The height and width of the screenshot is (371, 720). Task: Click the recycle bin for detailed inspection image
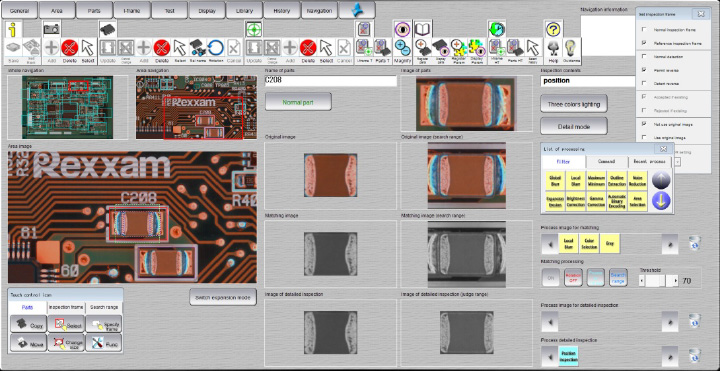pyautogui.click(x=694, y=321)
